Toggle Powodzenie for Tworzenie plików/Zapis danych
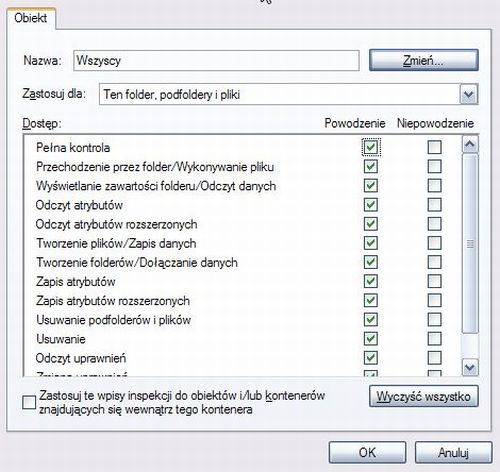500x472 pixels. coord(371,243)
